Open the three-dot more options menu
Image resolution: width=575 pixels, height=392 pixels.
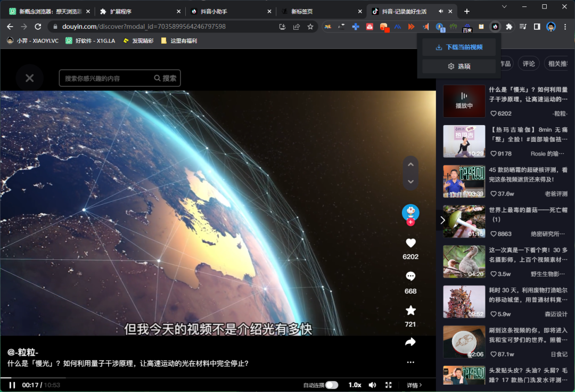[410, 362]
